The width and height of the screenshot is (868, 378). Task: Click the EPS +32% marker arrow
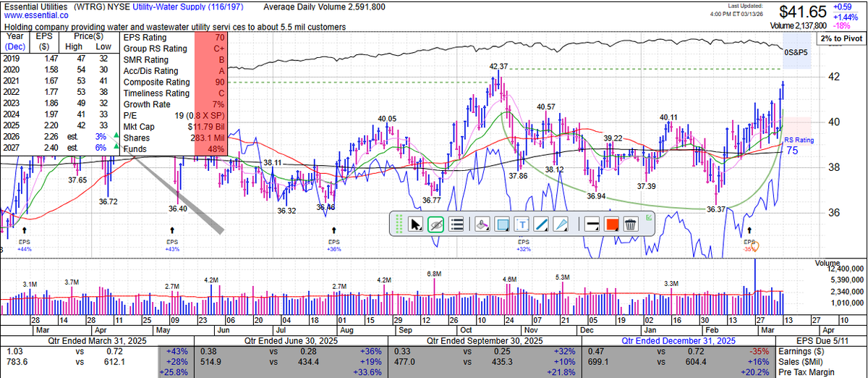click(x=523, y=245)
